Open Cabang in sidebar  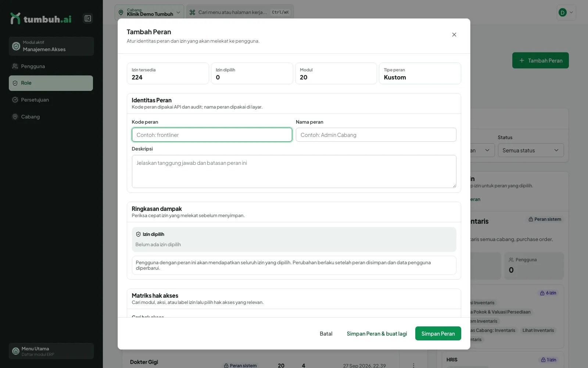coord(51,117)
